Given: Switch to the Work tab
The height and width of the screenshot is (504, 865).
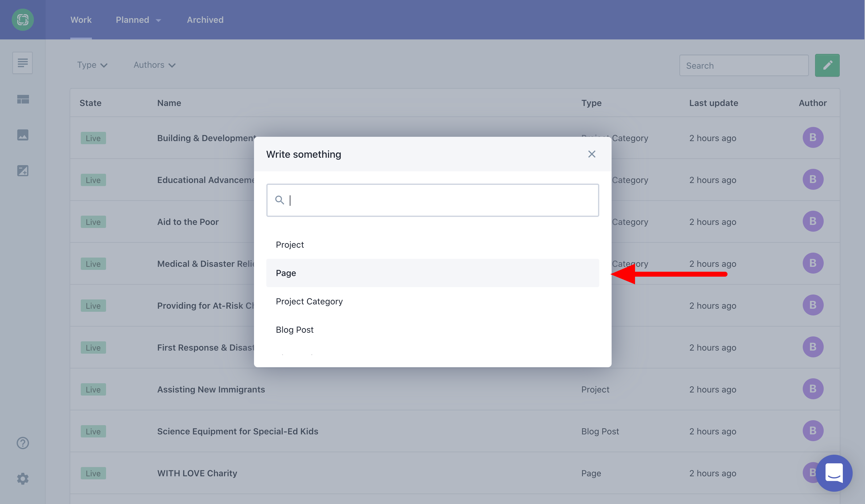Looking at the screenshot, I should click(x=81, y=19).
